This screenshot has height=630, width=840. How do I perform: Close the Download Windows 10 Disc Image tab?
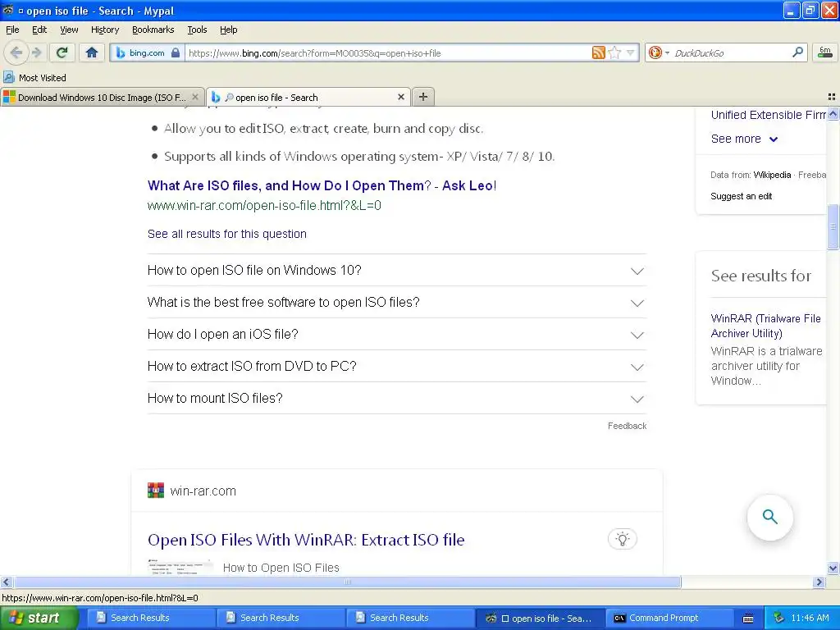(195, 97)
